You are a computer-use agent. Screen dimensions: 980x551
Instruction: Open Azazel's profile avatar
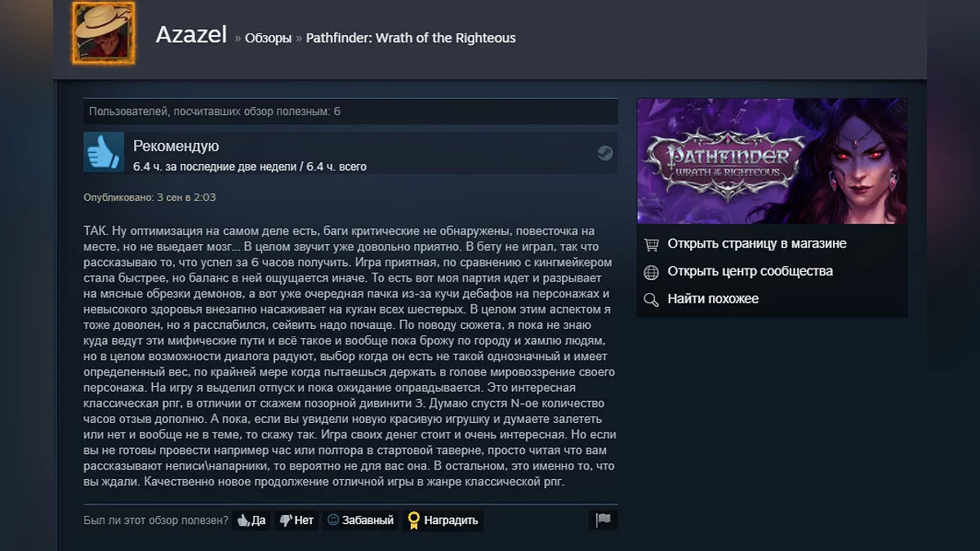(104, 33)
